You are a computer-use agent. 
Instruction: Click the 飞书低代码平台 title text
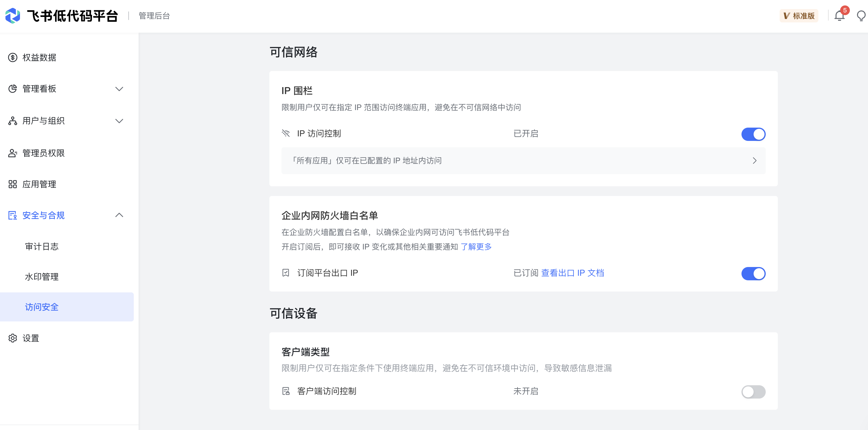72,16
